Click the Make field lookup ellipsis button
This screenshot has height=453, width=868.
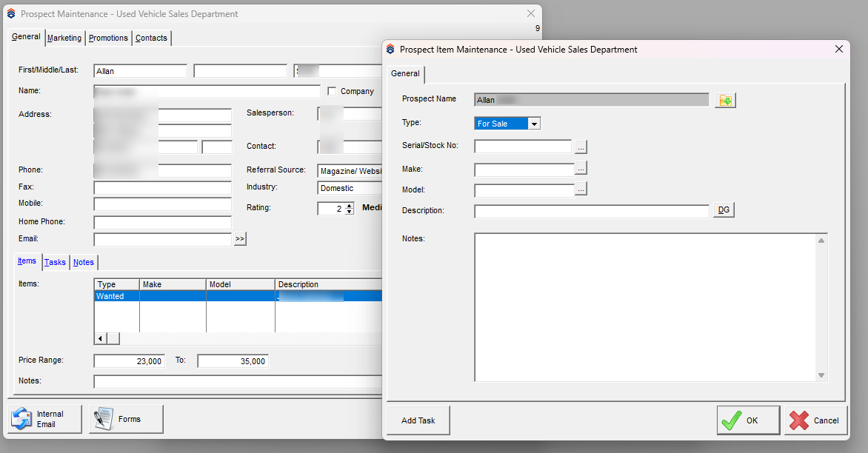click(581, 169)
